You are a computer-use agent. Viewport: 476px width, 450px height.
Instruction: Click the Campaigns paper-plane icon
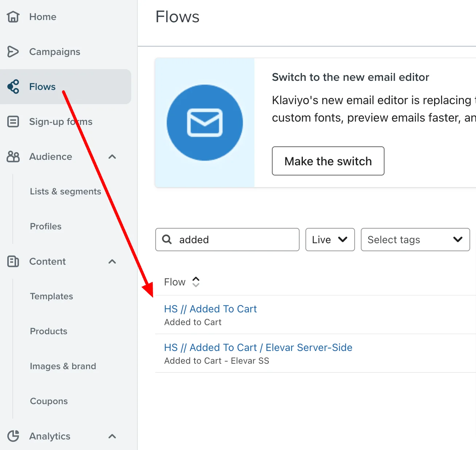point(13,52)
